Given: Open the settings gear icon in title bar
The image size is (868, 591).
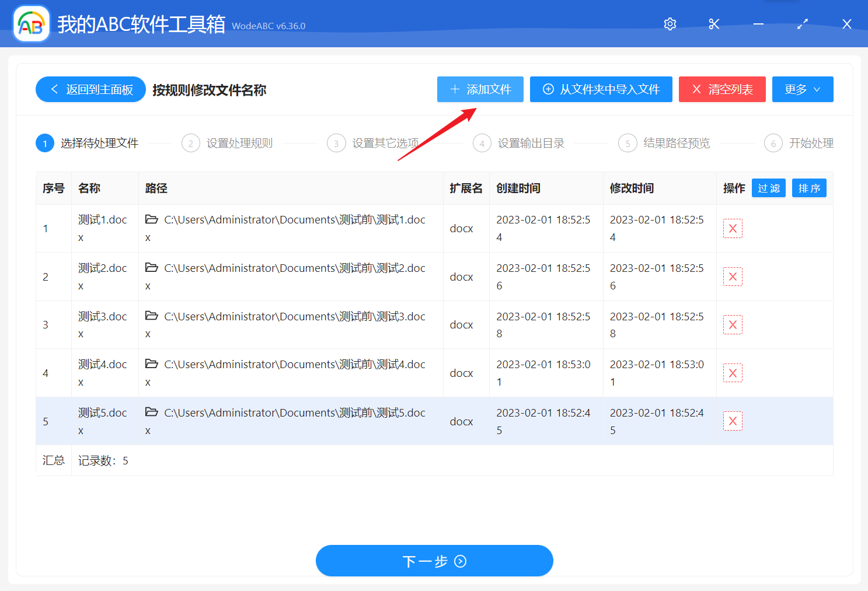Looking at the screenshot, I should point(670,24).
